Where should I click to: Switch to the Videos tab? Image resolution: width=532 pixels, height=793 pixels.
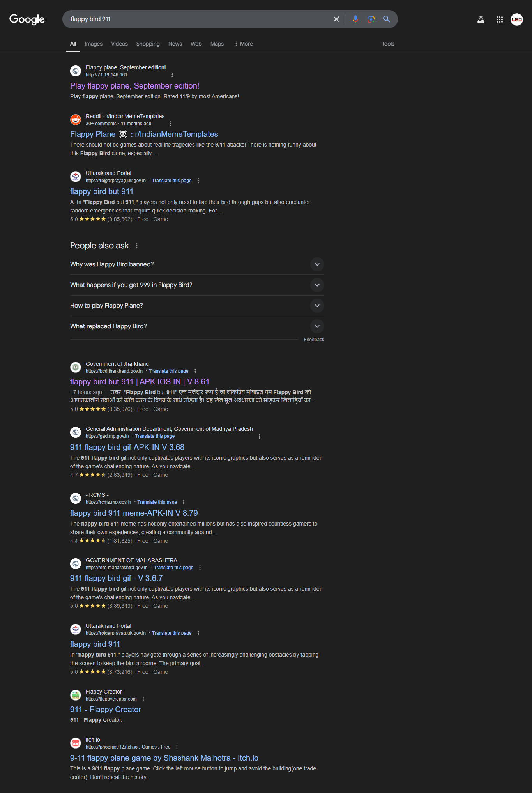coord(119,44)
